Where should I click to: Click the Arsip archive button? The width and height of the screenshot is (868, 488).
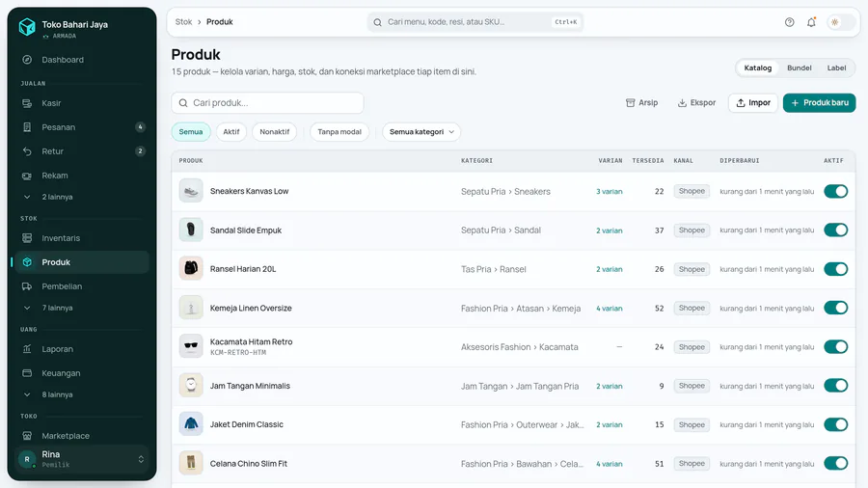tap(641, 103)
